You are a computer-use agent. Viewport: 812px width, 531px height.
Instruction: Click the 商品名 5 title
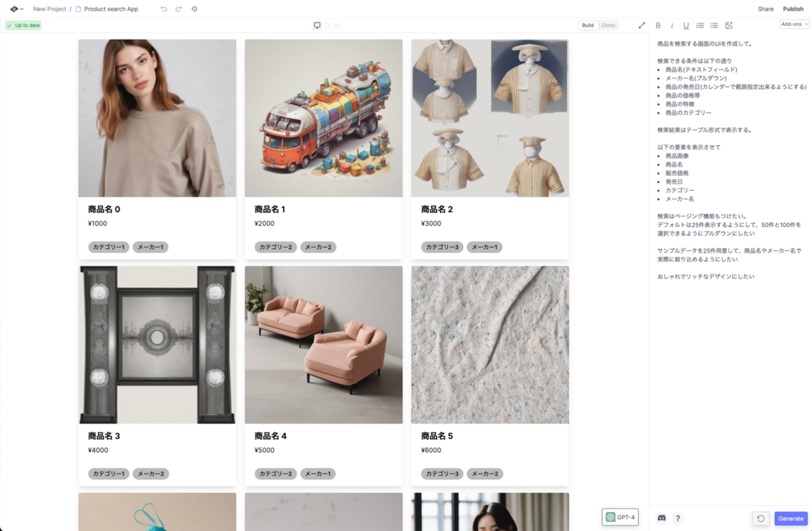pos(437,436)
